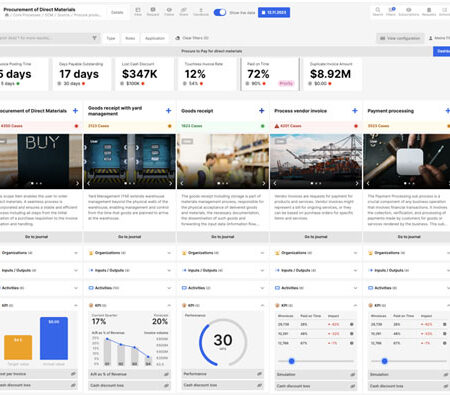
Task: Go to next image on container port thumbnail
Action: [357, 183]
